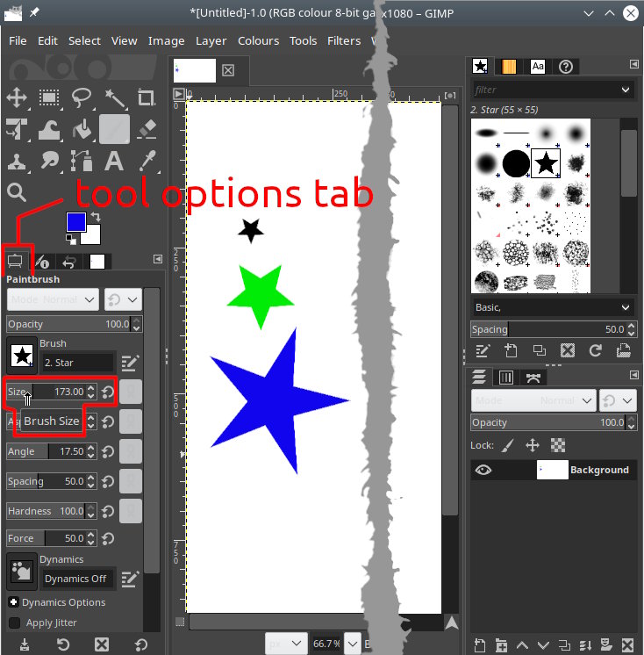Open the Colours menu
The image size is (644, 655).
[258, 41]
